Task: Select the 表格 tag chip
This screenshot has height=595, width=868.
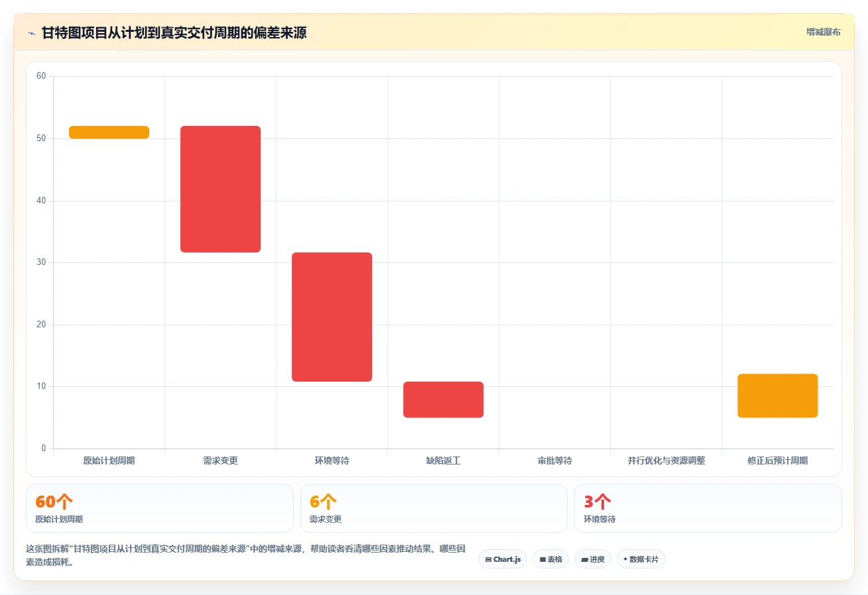Action: (x=550, y=559)
